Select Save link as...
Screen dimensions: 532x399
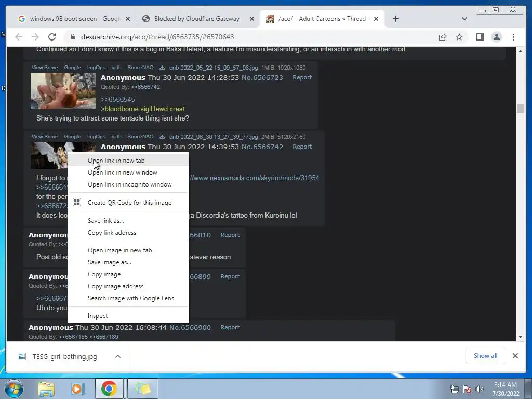(128, 220)
